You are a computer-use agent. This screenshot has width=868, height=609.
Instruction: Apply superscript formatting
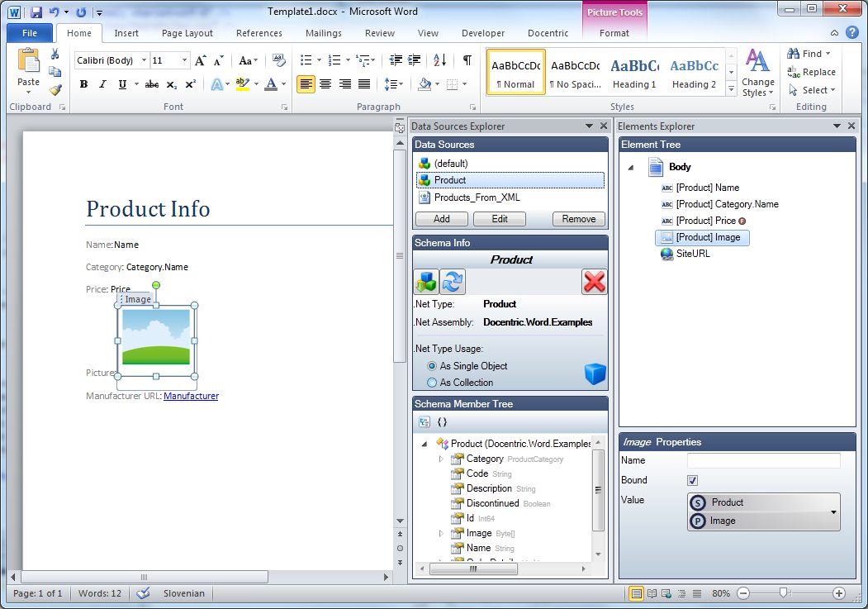tap(191, 84)
